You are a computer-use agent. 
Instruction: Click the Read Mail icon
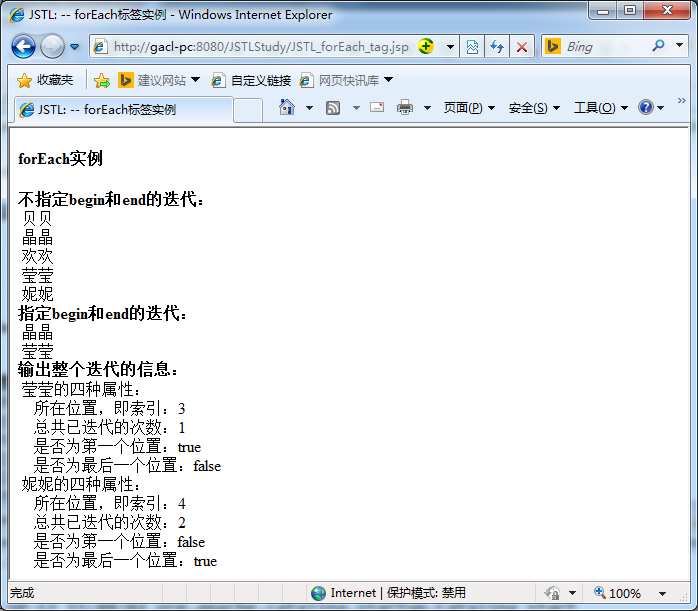377,107
